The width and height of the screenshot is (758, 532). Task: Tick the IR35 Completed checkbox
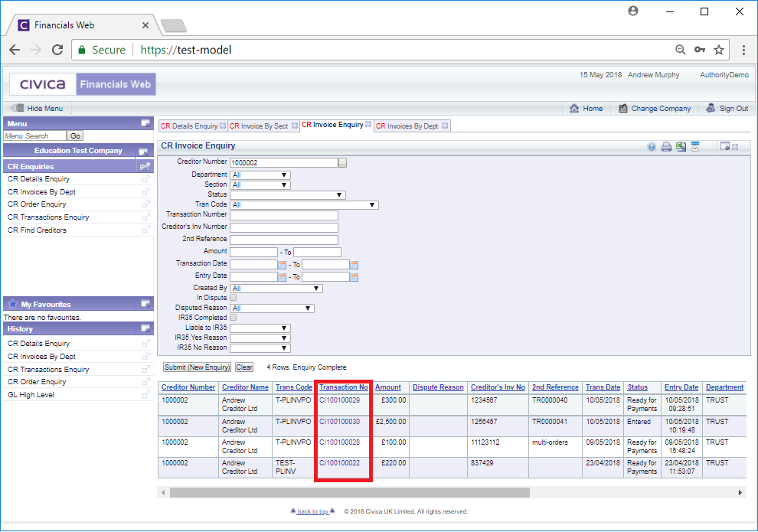tap(233, 318)
